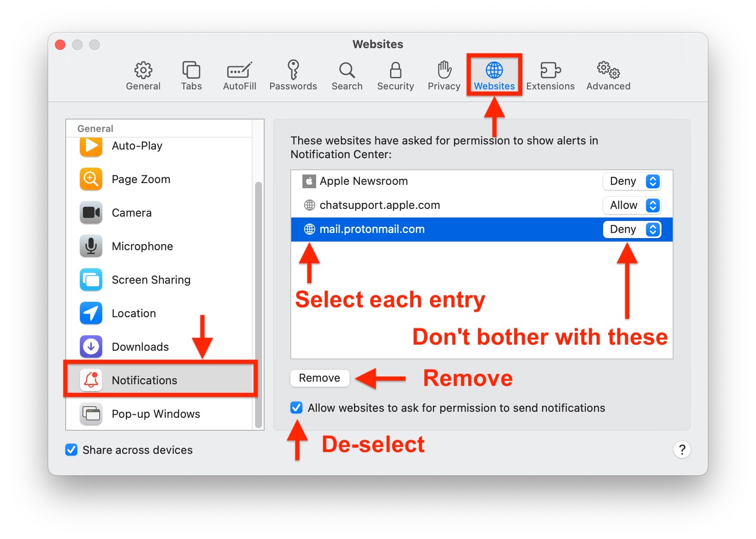Select the Pop-up Windows sidebar label
756x539 pixels.
(156, 414)
